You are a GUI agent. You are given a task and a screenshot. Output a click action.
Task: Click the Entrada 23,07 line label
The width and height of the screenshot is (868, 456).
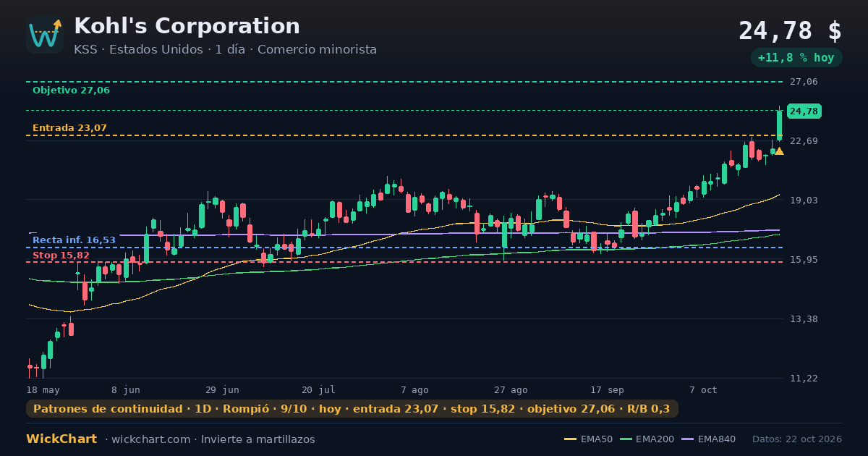[x=69, y=128]
